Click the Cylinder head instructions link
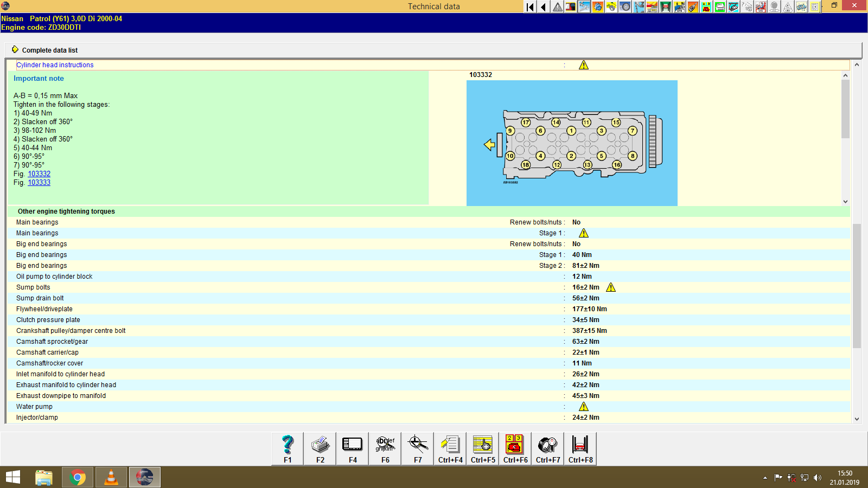868x488 pixels. (x=55, y=65)
